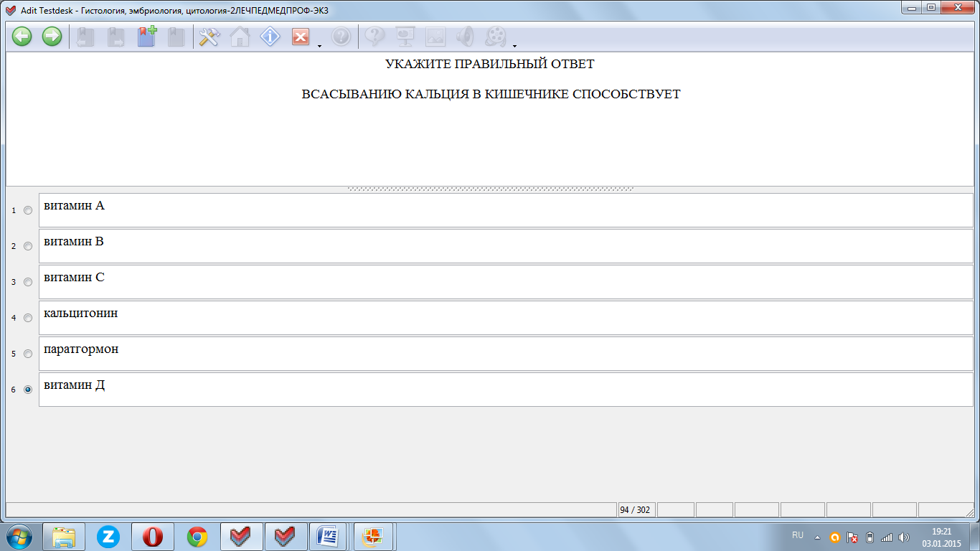Open the Windows Start menu

point(19,537)
